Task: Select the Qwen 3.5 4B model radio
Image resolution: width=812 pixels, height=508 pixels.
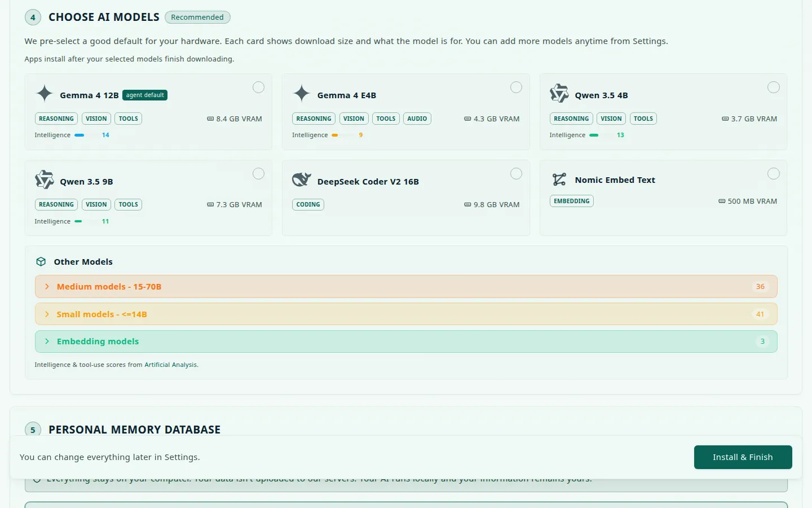Action: coord(774,87)
